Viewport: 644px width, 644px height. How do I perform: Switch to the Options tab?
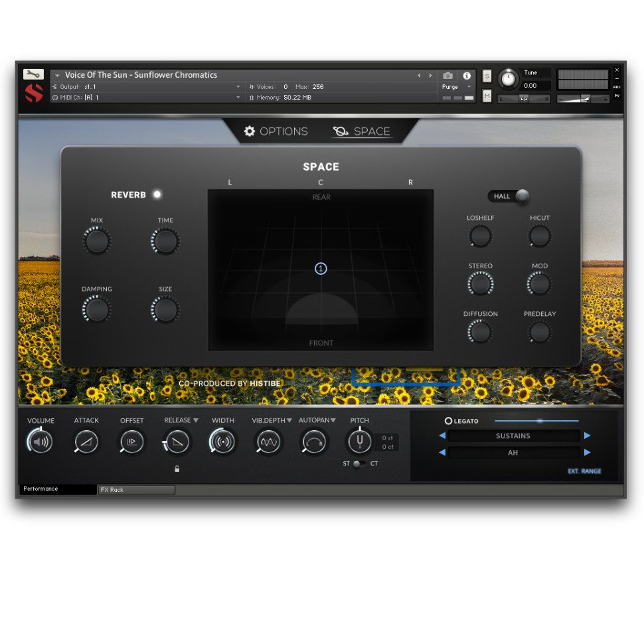276,131
